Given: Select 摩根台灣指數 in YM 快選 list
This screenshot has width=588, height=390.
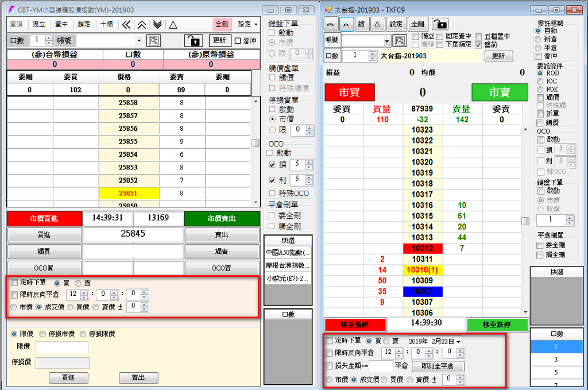Looking at the screenshot, I should pos(288,265).
